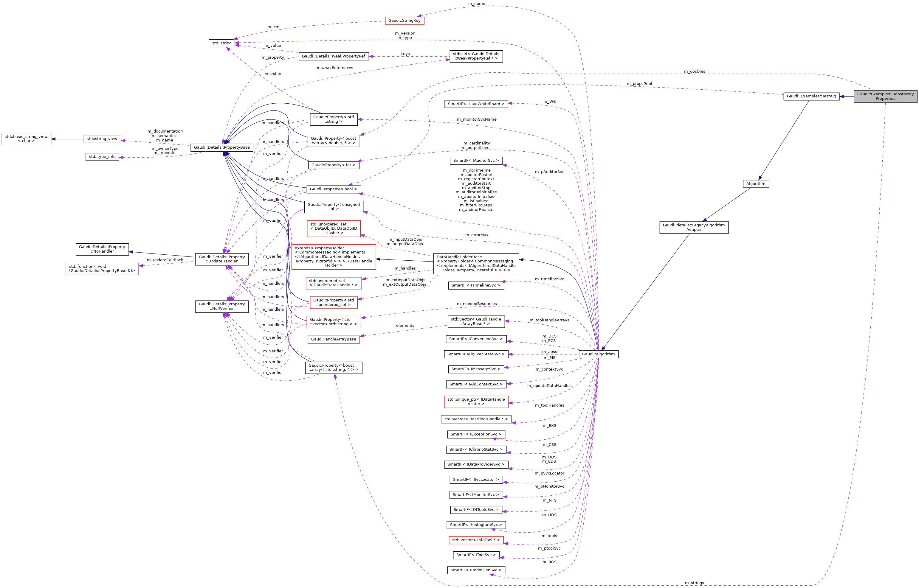Click Gaudi::Property< std::vector< std::string > > node
Image resolution: width=919 pixels, height=588 pixels.
coord(334,322)
